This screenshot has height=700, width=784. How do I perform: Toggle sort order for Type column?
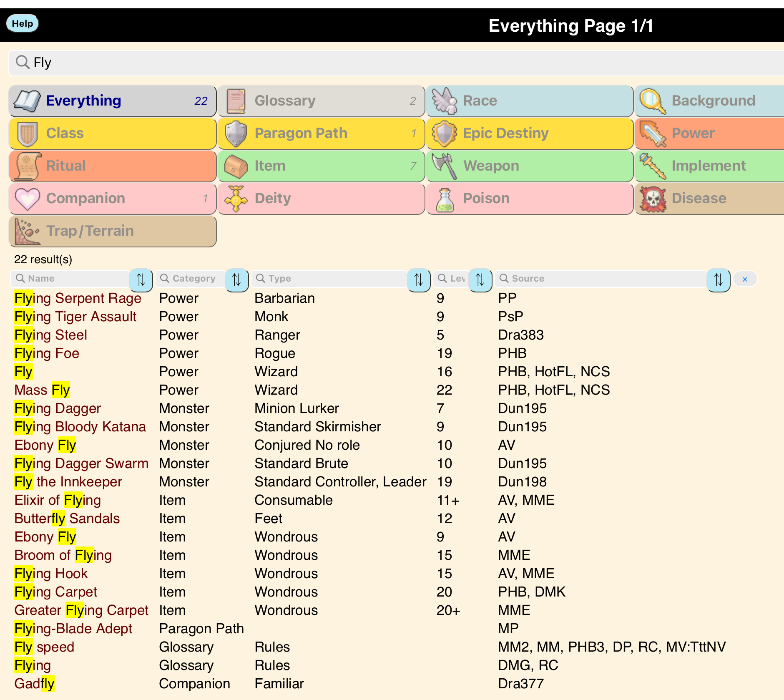coord(419,279)
